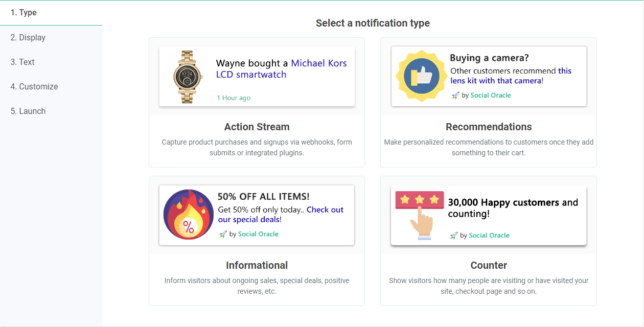Viewport: 644px width, 327px height.
Task: Click the rocket icon in Informational preview
Action: [x=223, y=234]
